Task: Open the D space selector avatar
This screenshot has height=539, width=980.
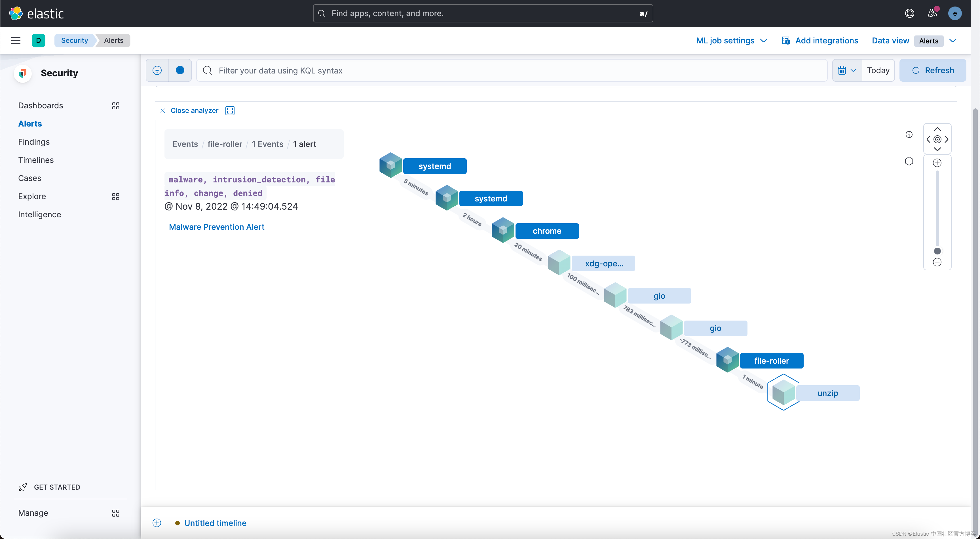Action: [x=39, y=40]
